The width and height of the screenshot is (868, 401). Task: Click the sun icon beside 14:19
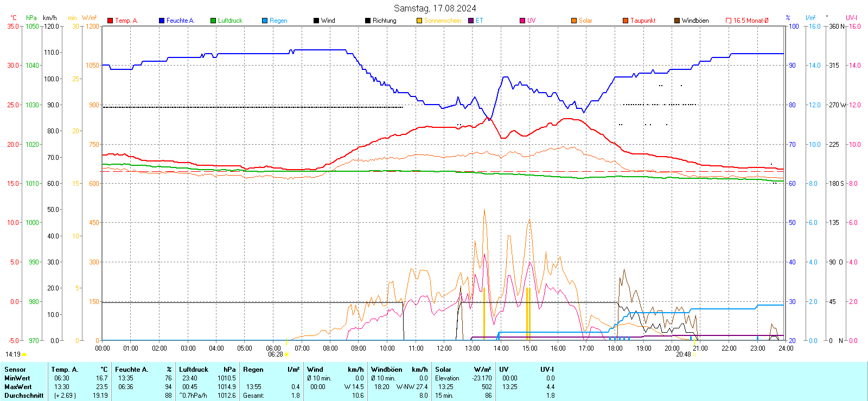tap(24, 354)
